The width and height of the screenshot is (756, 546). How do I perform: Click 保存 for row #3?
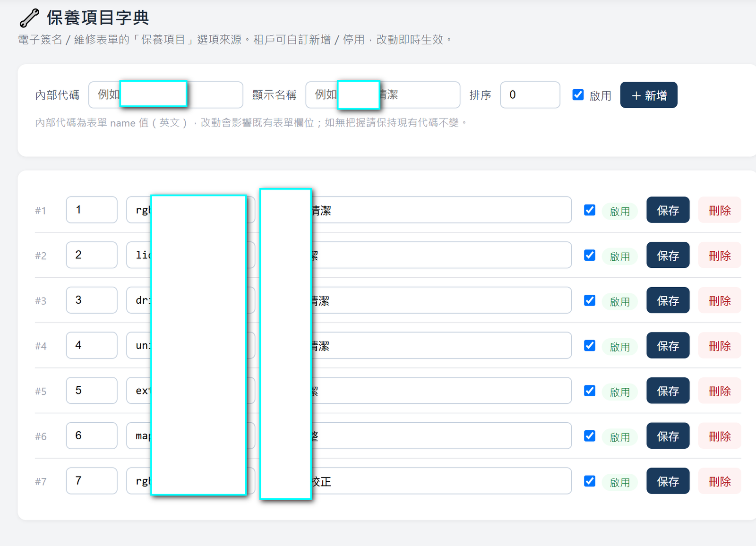tap(668, 300)
